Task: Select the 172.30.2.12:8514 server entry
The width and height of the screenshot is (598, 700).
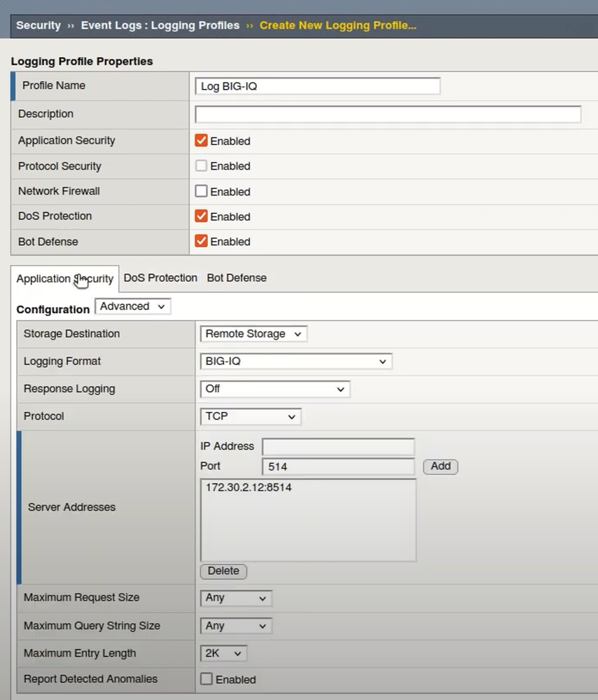Action: (249, 488)
